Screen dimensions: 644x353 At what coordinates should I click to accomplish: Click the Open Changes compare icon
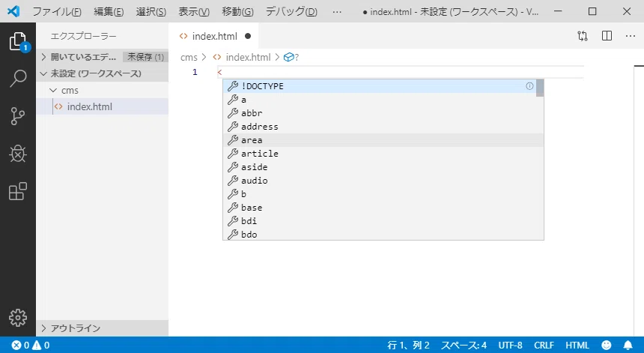point(583,36)
